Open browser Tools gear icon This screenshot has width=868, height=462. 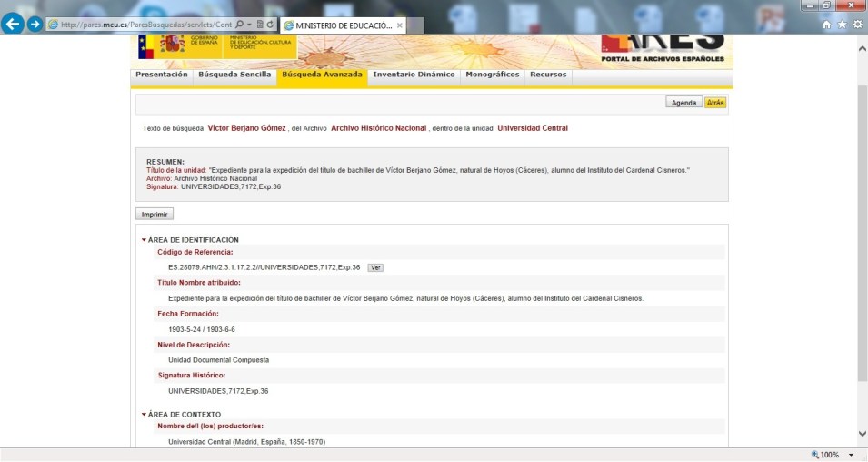point(856,25)
